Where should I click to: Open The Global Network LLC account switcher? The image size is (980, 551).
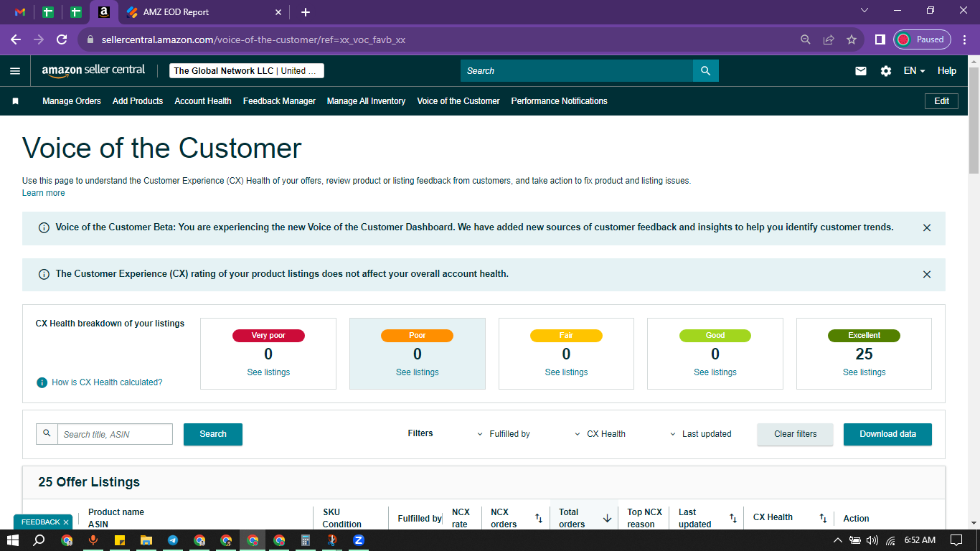pos(247,71)
